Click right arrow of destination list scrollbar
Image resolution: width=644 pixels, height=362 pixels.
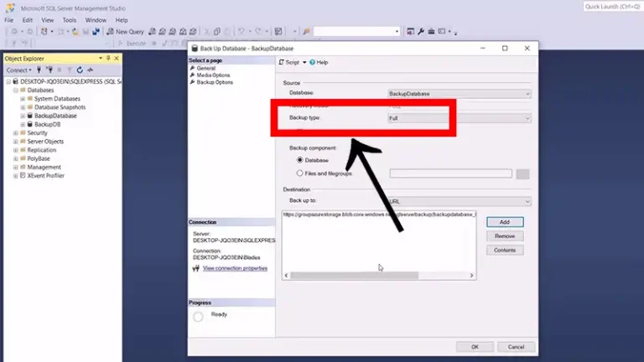[x=471, y=276]
